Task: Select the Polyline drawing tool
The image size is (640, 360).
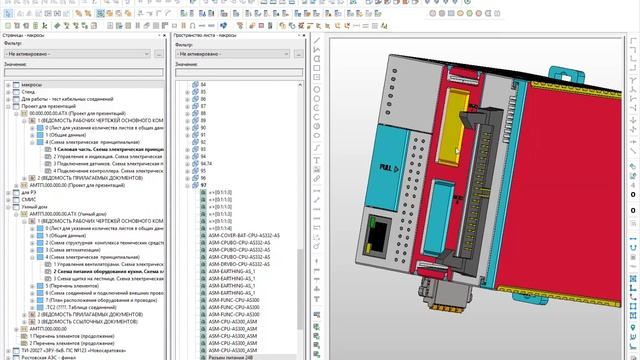Action: tap(317, 50)
